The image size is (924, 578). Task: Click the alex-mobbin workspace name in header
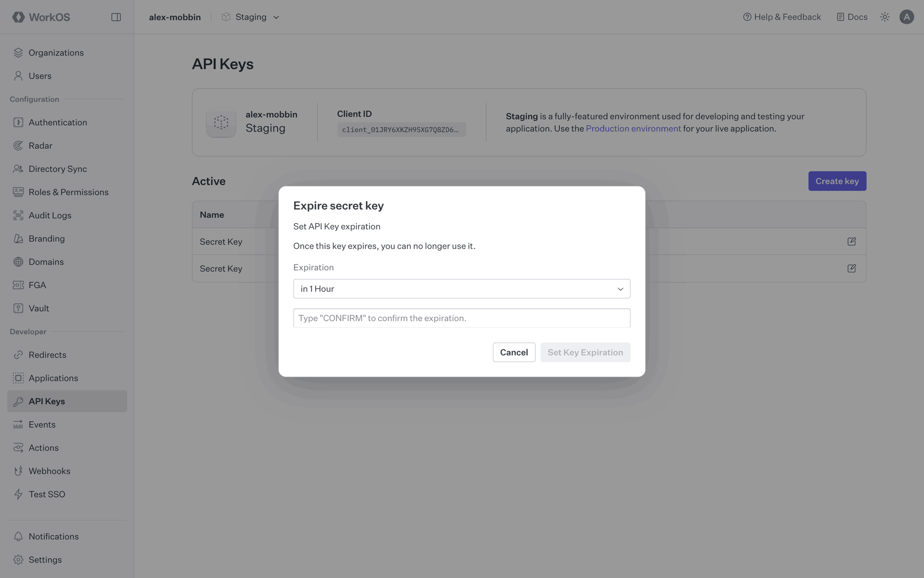[175, 17]
